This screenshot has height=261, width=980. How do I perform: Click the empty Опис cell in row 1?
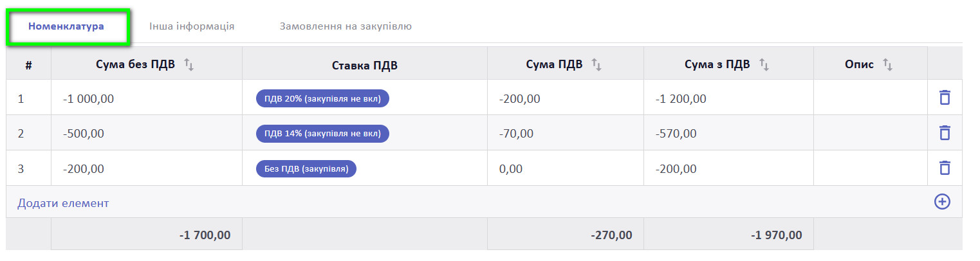coord(870,98)
